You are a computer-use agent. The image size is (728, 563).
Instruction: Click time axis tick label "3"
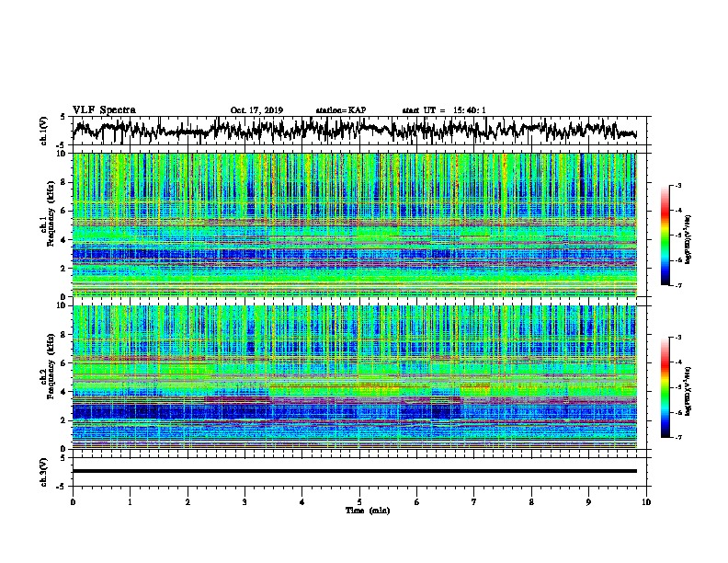(x=245, y=502)
